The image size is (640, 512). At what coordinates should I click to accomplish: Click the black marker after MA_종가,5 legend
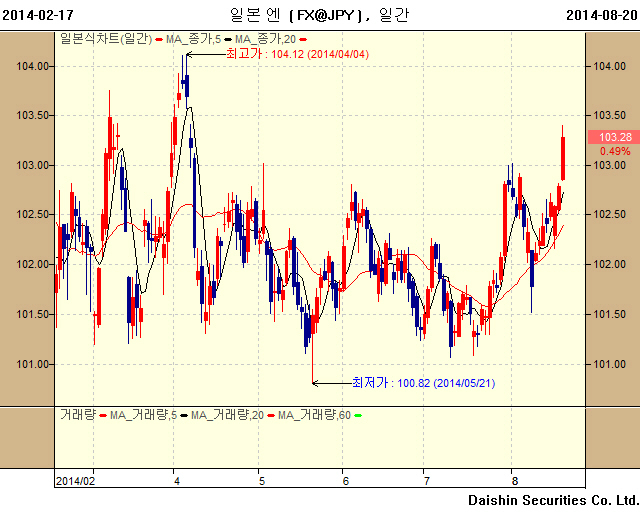[x=226, y=38]
